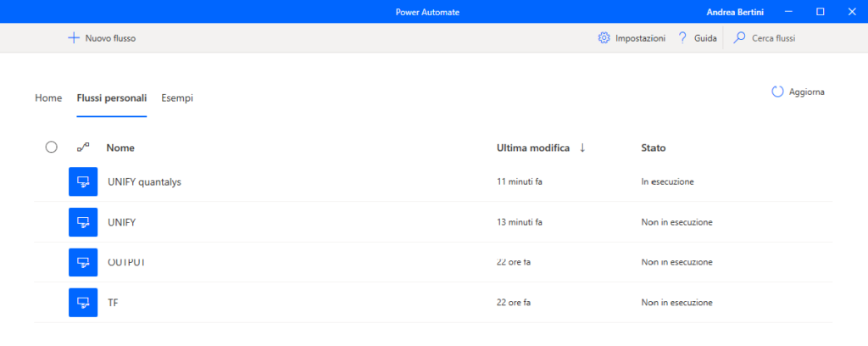Switch to the Home tab

pyautogui.click(x=48, y=98)
